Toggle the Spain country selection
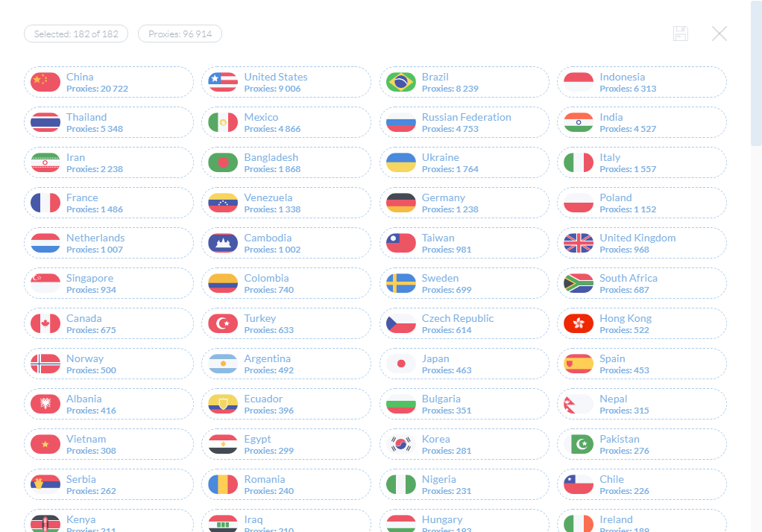Viewport: 762px width, 532px height. [x=642, y=364]
